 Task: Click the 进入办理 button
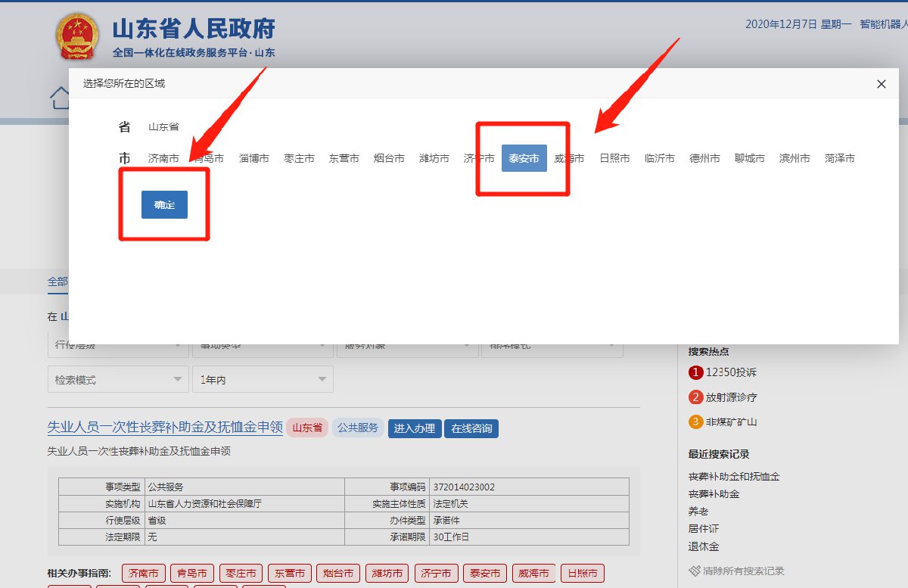point(415,428)
